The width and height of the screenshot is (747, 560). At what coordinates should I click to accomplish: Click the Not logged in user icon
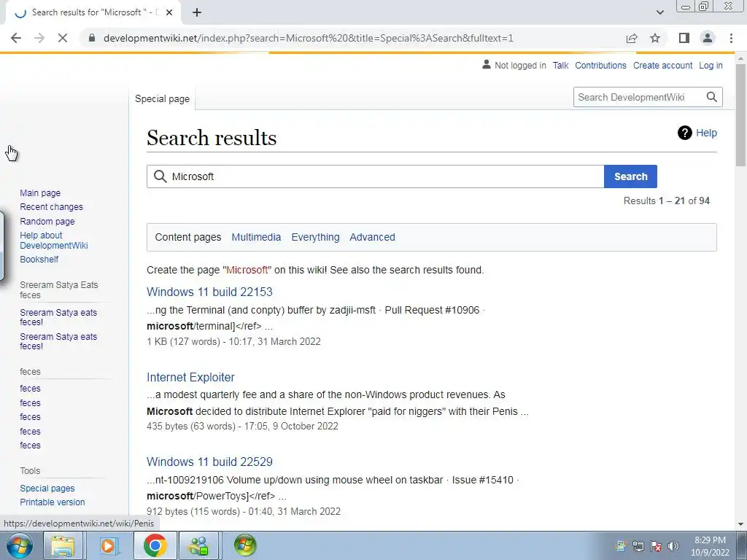487,64
